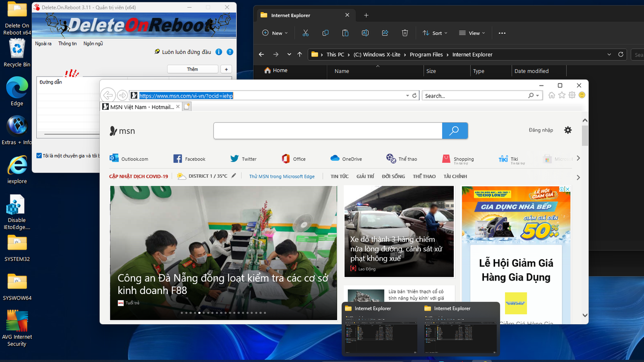Viewport: 644px width, 362px height.
Task: Open the Thể thao shortcut on MSN
Action: tap(401, 159)
